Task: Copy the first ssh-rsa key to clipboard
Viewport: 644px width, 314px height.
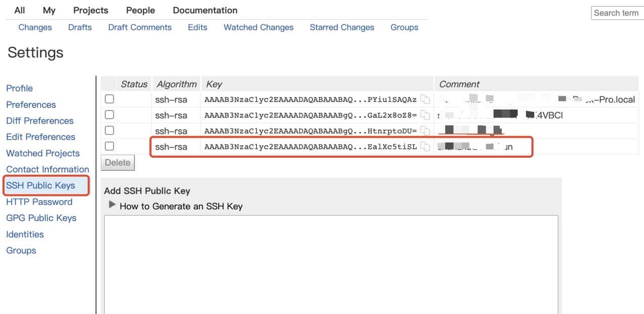Action: 425,99
